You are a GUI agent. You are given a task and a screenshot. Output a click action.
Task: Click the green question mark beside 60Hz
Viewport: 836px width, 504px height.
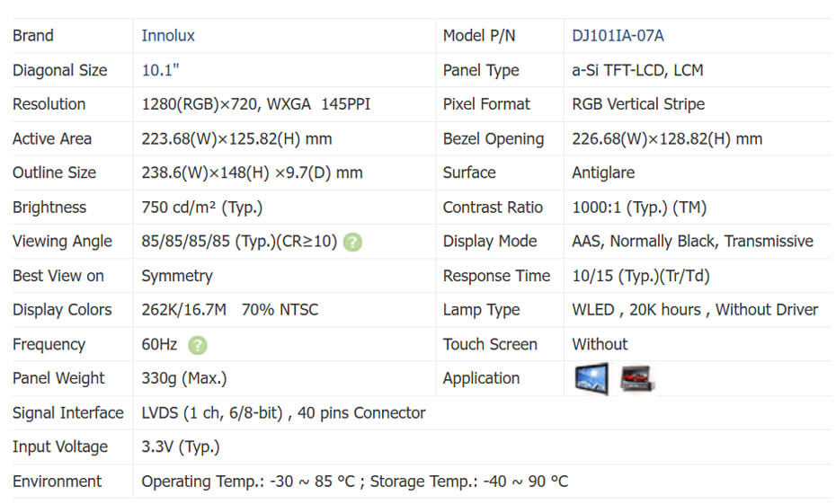point(198,344)
